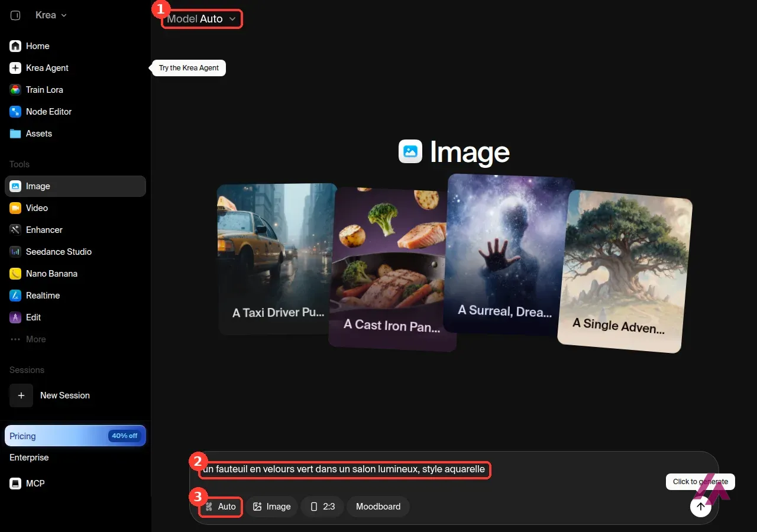Select the Single Adventurer tree card

[x=625, y=271]
